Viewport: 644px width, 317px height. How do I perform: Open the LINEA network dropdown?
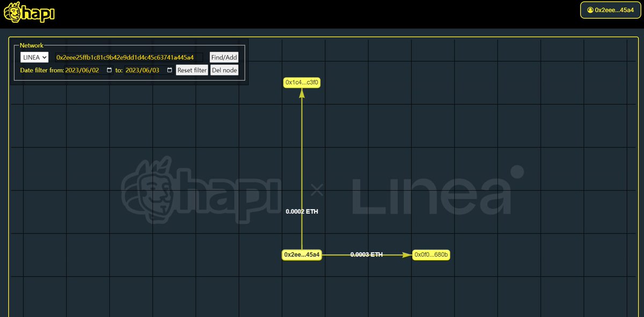[34, 57]
